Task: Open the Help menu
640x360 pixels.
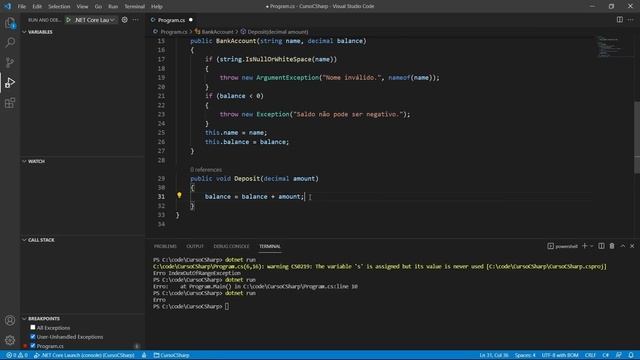Action: [157, 6]
